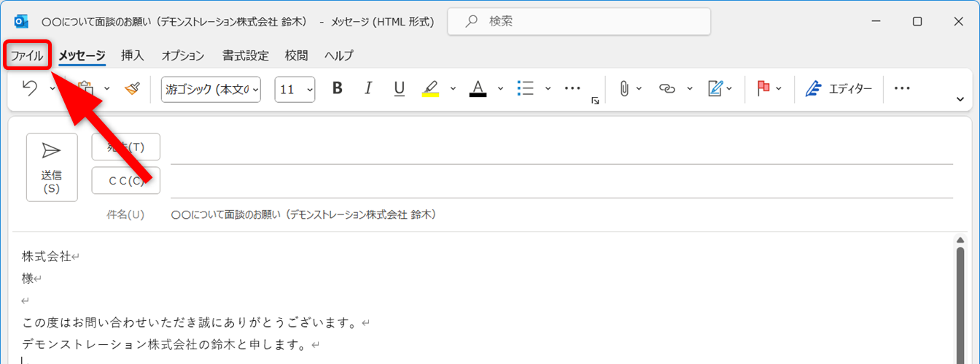The image size is (980, 364).
Task: Click the 送信(S) send button
Action: [x=52, y=167]
